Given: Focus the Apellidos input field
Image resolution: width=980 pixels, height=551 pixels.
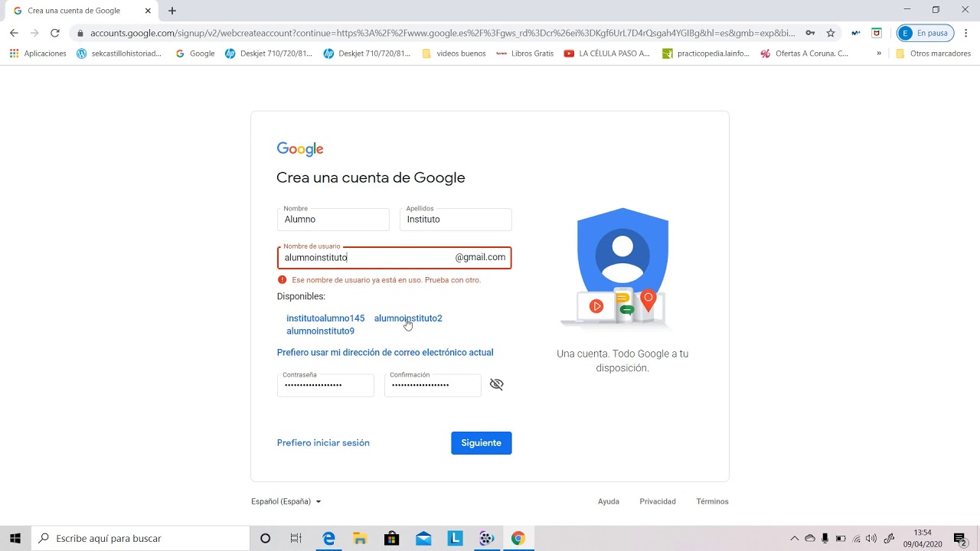Looking at the screenshot, I should [x=456, y=220].
